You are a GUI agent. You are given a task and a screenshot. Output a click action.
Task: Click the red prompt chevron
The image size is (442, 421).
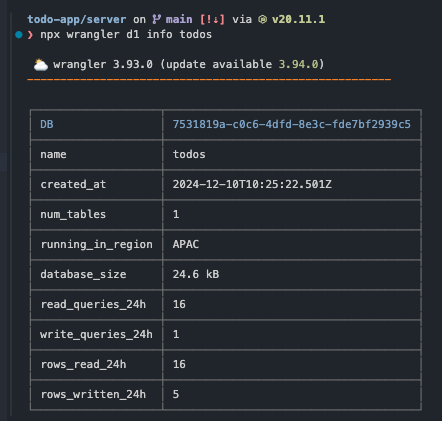pyautogui.click(x=30, y=34)
